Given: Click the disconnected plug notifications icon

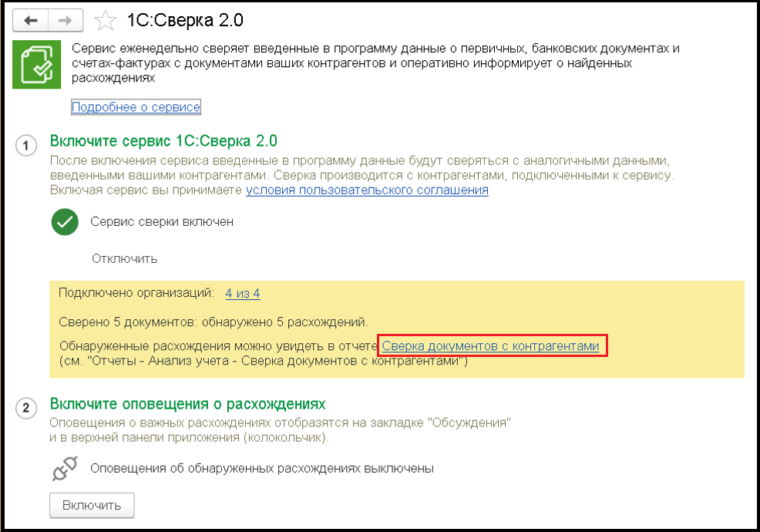Looking at the screenshot, I should (65, 468).
